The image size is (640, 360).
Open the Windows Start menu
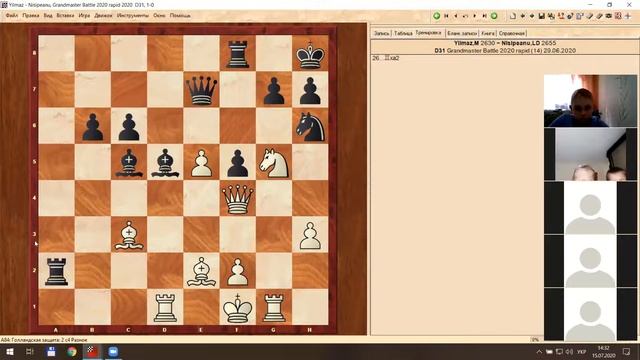[x=10, y=351]
